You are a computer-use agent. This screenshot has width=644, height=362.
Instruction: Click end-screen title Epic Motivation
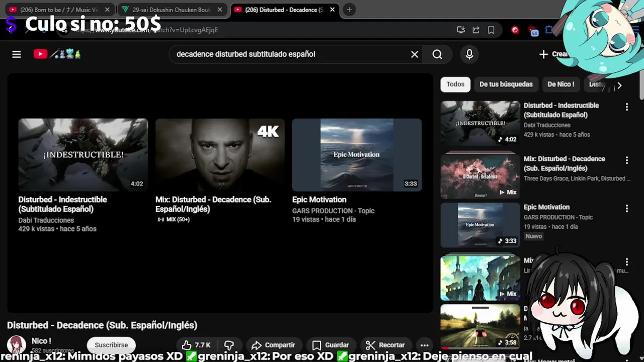[x=319, y=200]
